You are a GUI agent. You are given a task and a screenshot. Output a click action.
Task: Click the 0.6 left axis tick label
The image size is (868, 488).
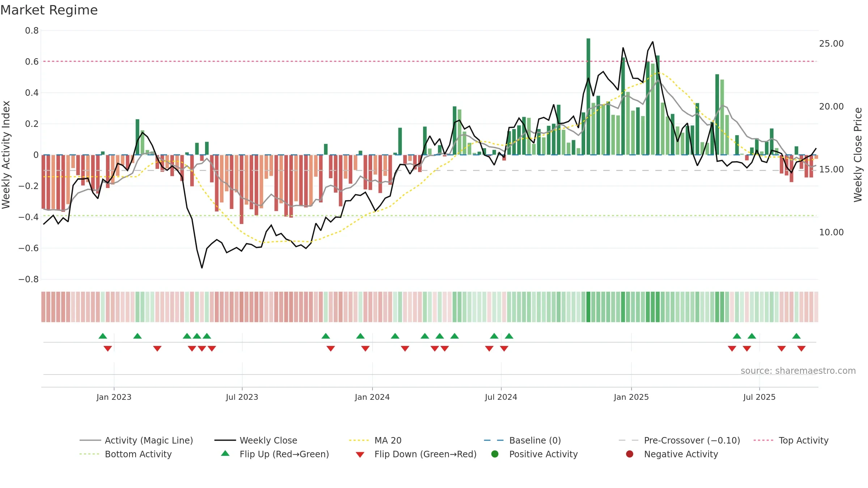[x=32, y=62]
